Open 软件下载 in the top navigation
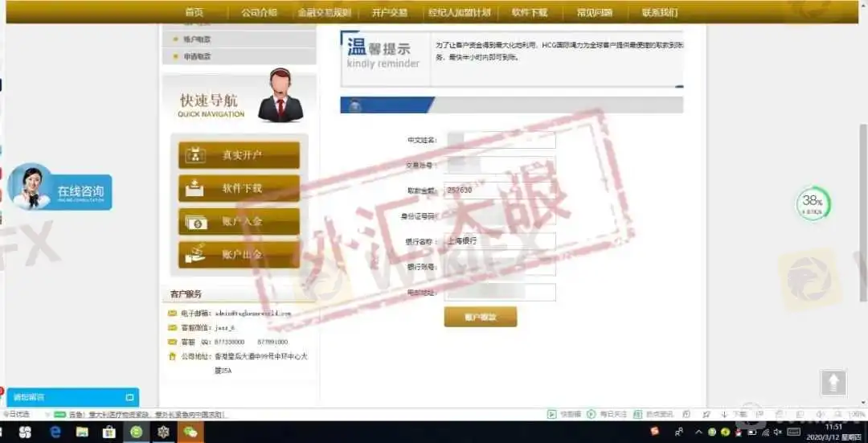 529,12
